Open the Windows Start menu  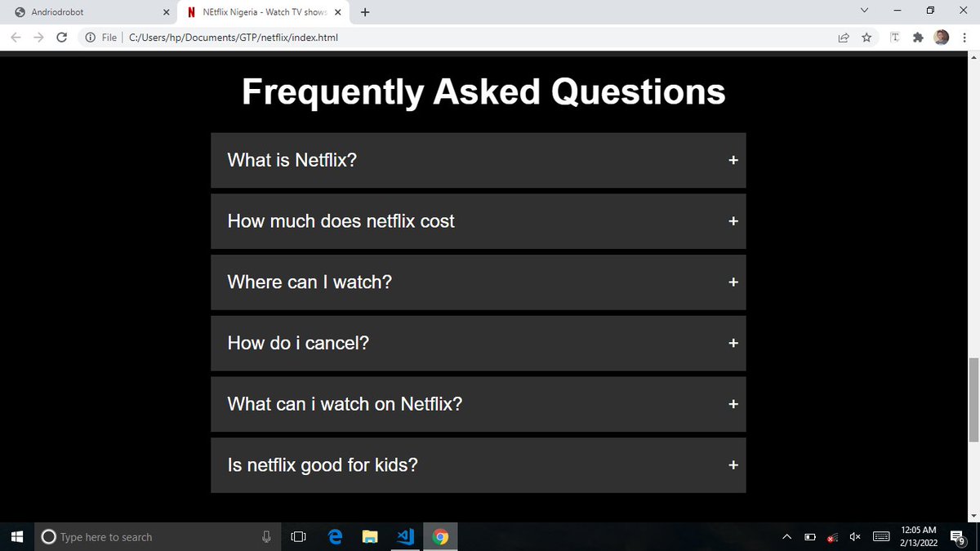point(16,536)
